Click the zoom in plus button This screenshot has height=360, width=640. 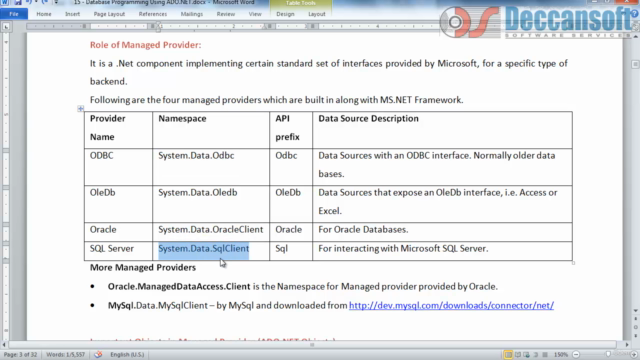633,354
